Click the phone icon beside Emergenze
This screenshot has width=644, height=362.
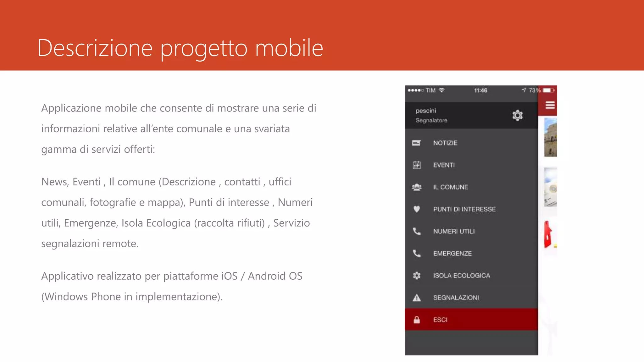(x=417, y=253)
